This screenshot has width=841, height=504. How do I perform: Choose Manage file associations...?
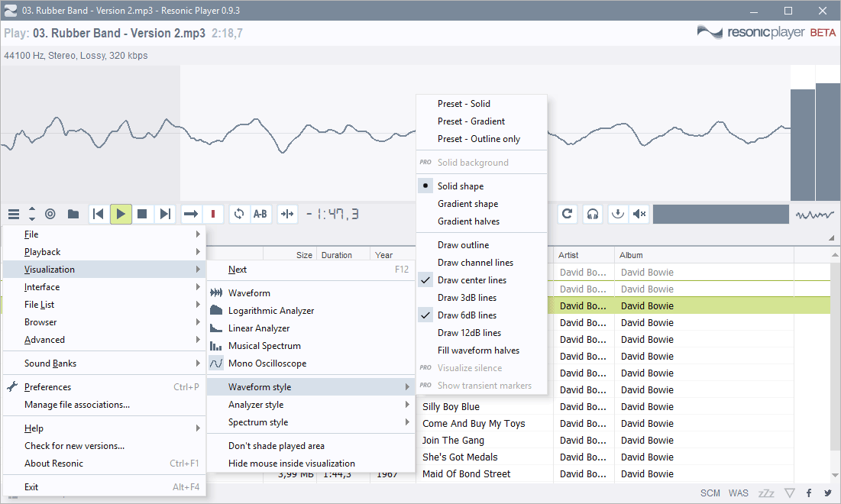click(104, 405)
